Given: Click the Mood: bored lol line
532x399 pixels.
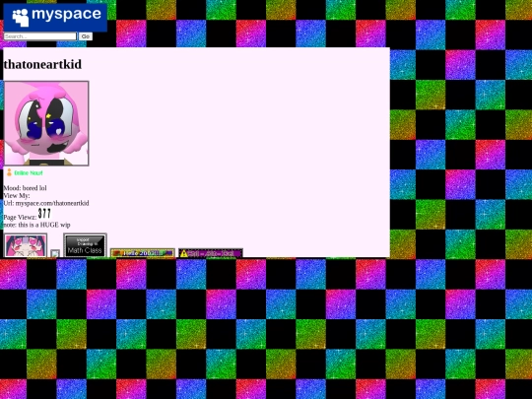Looking at the screenshot, I should coord(25,188).
